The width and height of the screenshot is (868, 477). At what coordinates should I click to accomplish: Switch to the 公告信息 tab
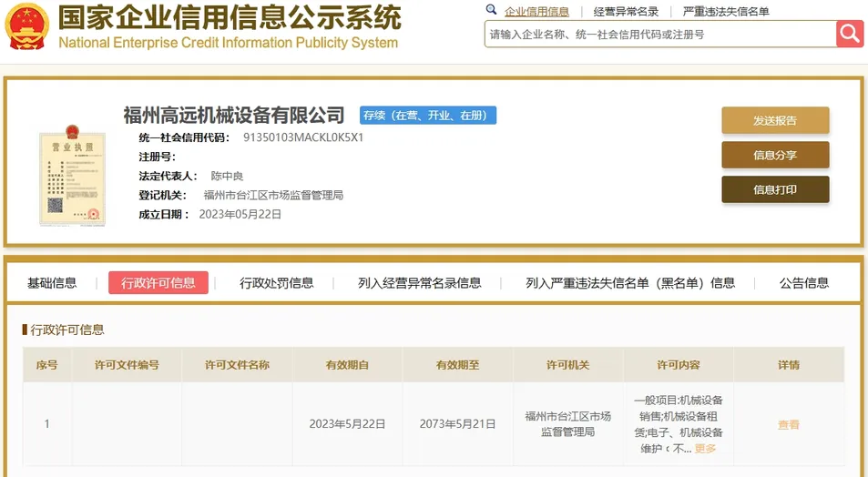[x=803, y=283]
